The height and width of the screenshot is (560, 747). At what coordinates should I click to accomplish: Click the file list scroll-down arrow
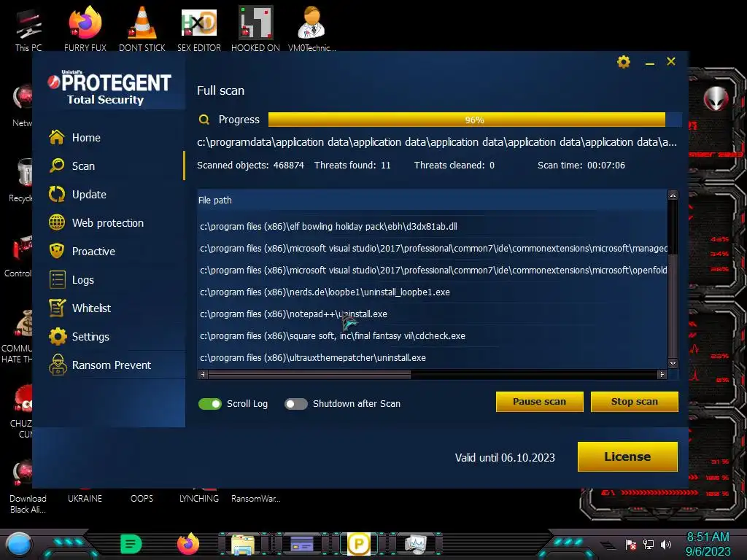point(673,364)
